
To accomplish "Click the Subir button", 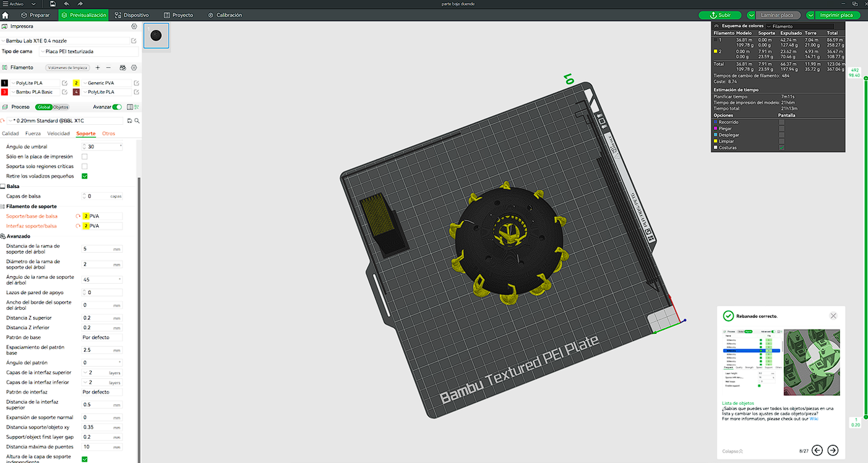I will point(720,15).
